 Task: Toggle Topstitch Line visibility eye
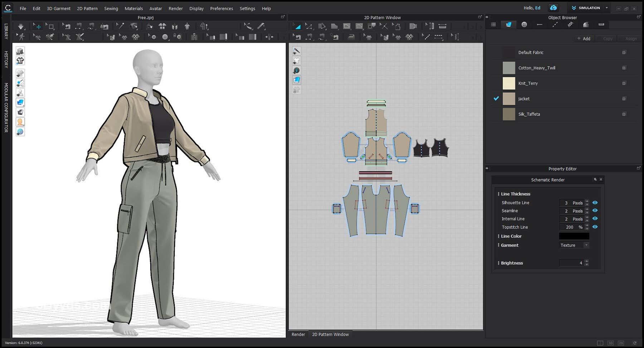coord(595,227)
